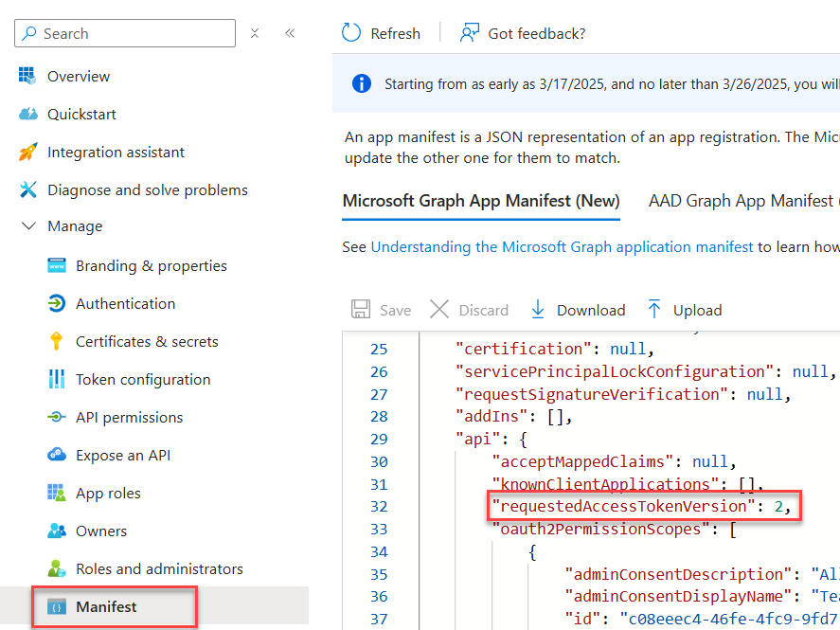Image resolution: width=840 pixels, height=630 pixels.
Task: Open Quickstart from the sidebar
Action: click(76, 114)
